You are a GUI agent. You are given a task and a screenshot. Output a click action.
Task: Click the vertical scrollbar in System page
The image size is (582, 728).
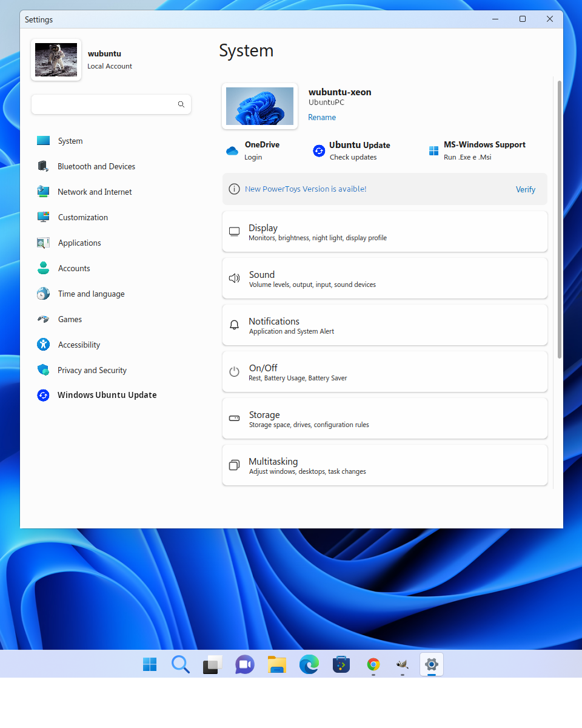point(559,218)
